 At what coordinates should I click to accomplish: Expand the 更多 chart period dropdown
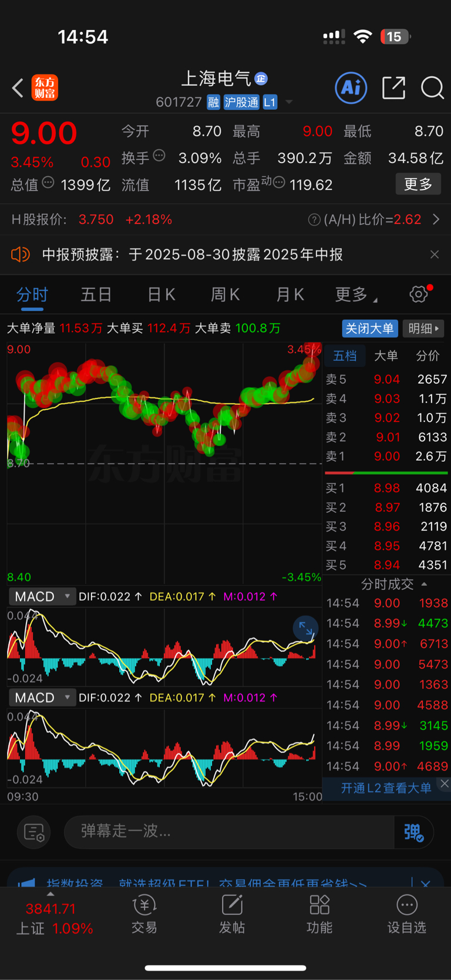(356, 294)
